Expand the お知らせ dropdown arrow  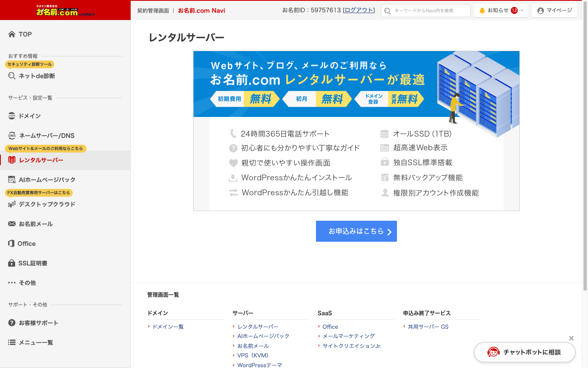[522, 10]
